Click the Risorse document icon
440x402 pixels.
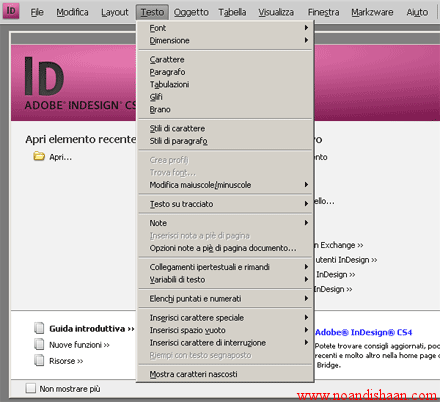pyautogui.click(x=39, y=360)
